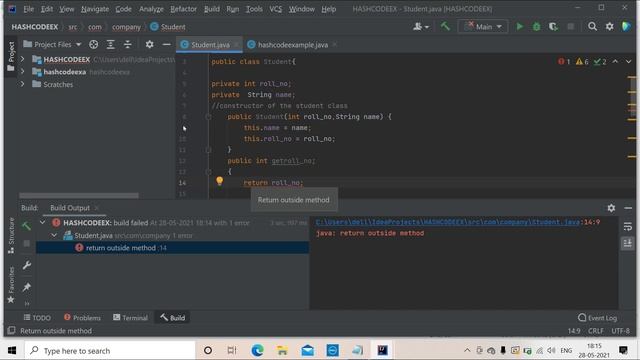The image size is (640, 360).
Task: Toggle soft-wrap icon in build output
Action: (x=628, y=227)
